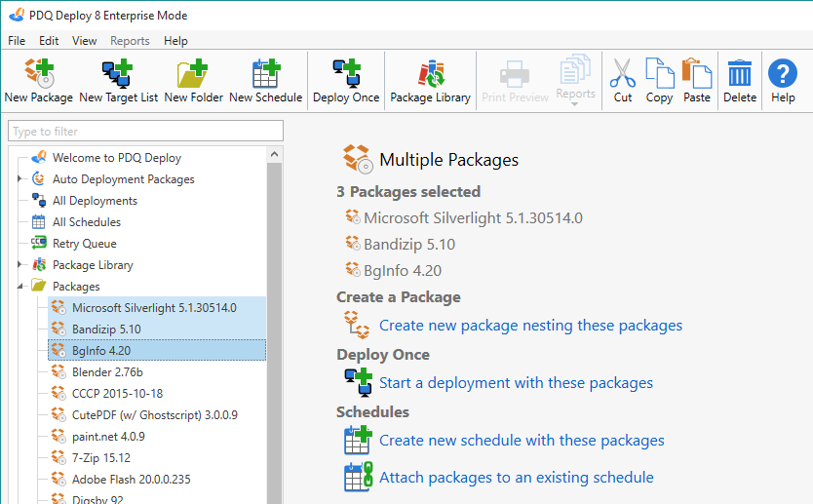Screen dimensions: 813x504
Task: Click the All Deployments icon in tree
Action: pyautogui.click(x=38, y=200)
